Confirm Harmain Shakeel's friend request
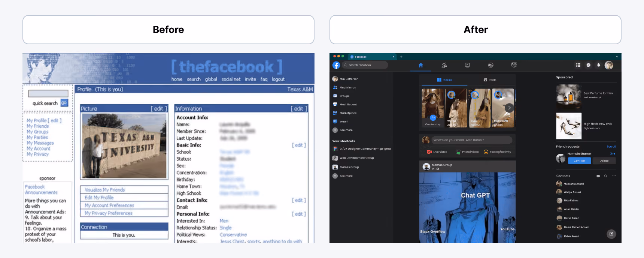The height and width of the screenshot is (258, 644). pyautogui.click(x=579, y=161)
